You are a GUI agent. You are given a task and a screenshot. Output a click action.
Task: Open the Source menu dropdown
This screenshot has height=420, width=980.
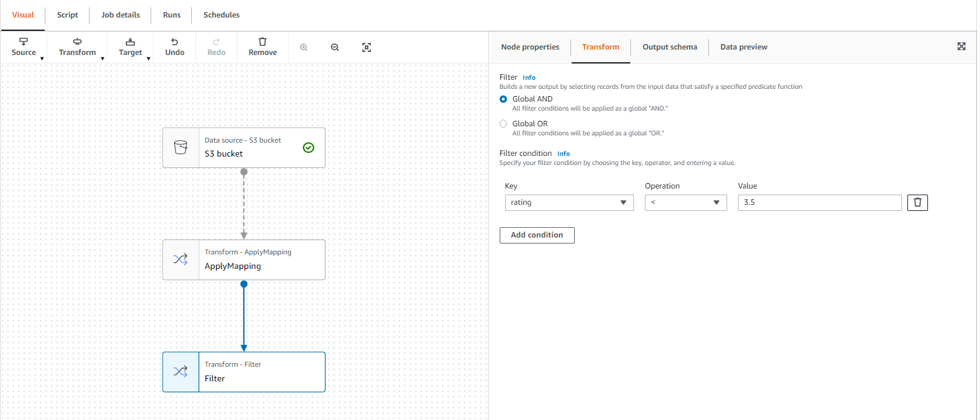[24, 47]
